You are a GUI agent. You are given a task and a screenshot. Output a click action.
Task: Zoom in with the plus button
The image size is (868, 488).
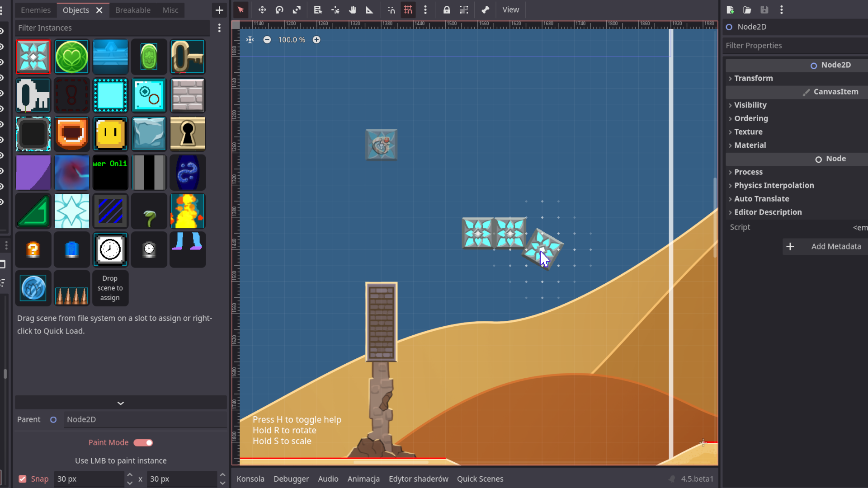[x=316, y=40]
